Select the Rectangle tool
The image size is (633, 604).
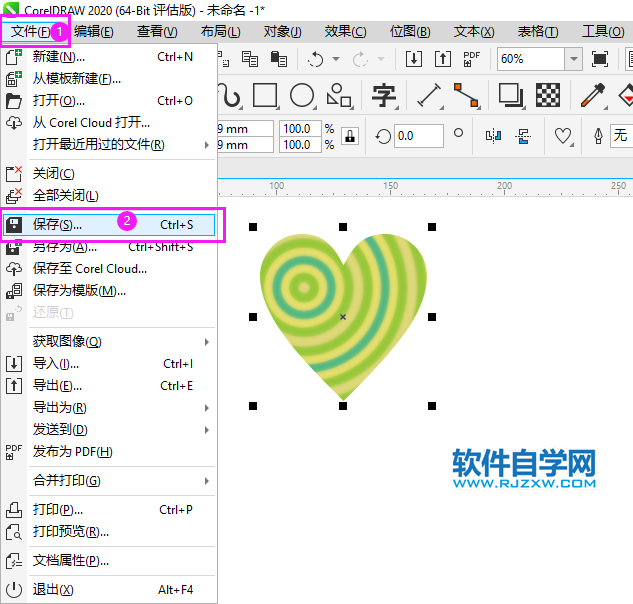265,96
